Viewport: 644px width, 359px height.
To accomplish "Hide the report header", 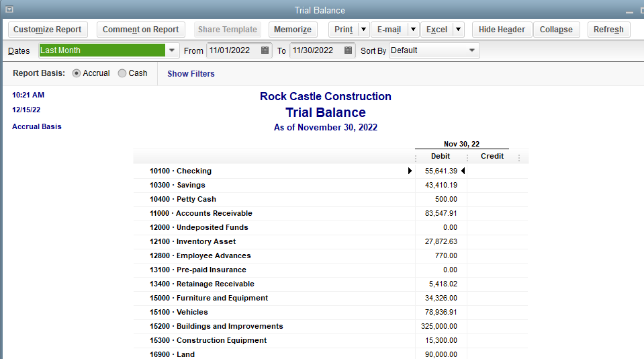I will tap(502, 30).
